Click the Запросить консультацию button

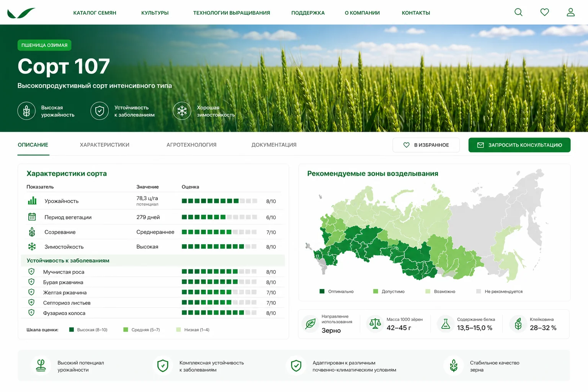[x=519, y=145]
